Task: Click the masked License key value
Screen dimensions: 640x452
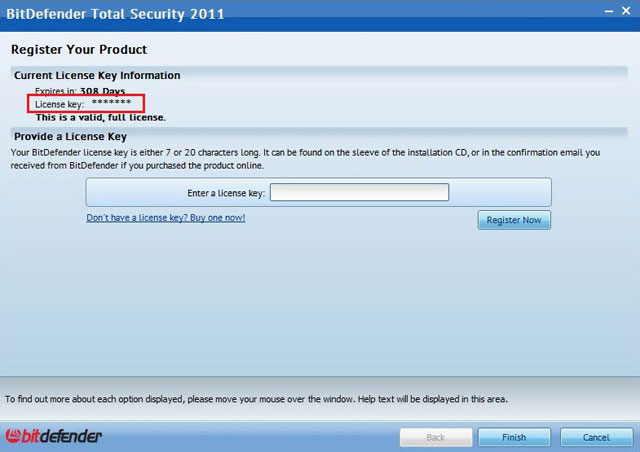Action: pos(111,102)
